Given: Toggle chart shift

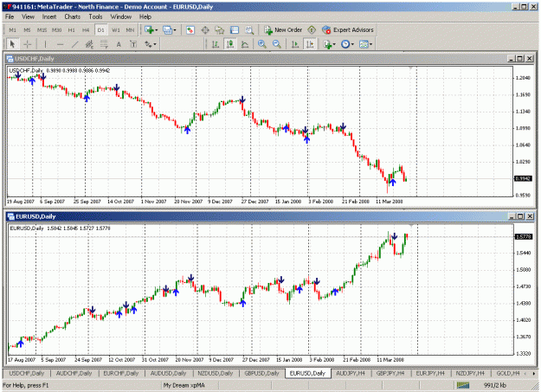Looking at the screenshot, I should [x=310, y=44].
